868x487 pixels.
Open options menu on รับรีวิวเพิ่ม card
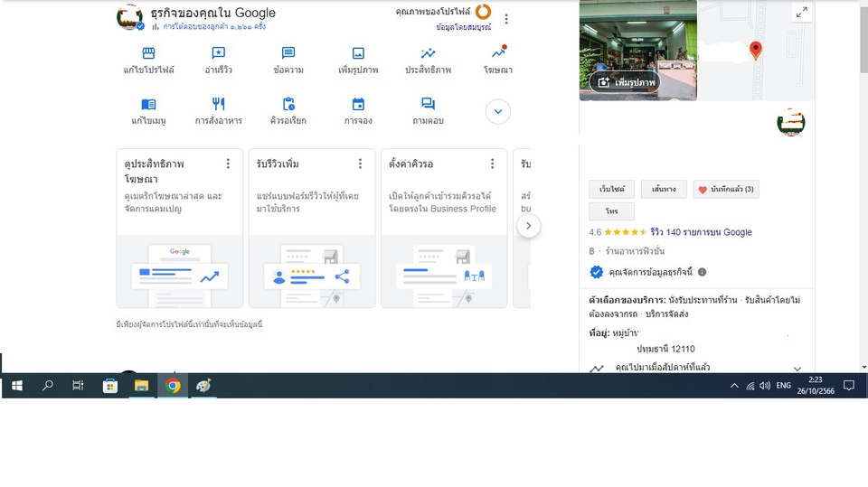(361, 164)
